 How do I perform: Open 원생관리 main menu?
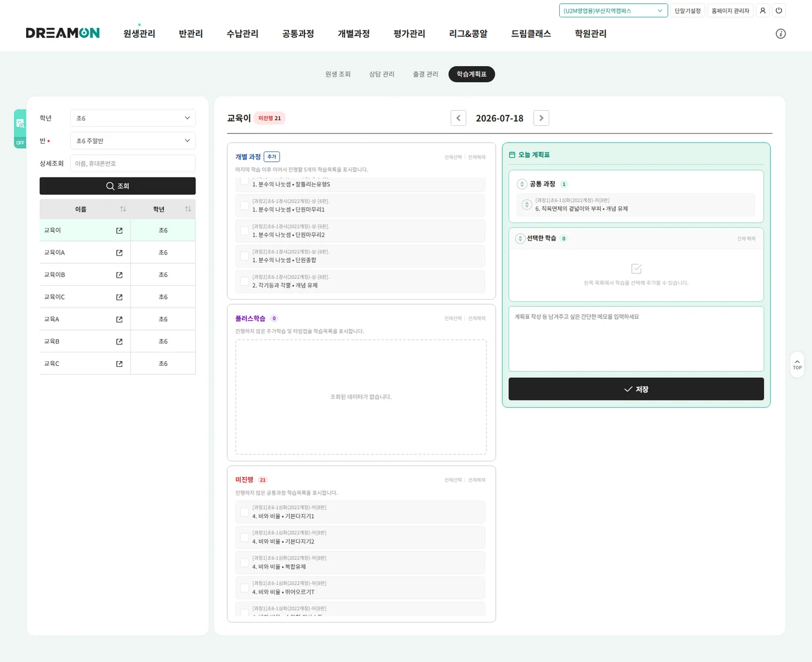pos(139,34)
